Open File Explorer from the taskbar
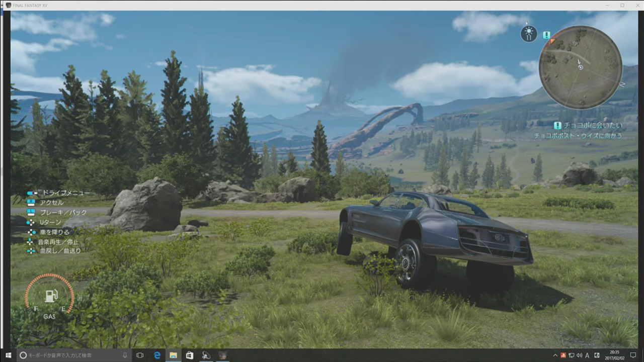The width and height of the screenshot is (644, 362). (173, 355)
